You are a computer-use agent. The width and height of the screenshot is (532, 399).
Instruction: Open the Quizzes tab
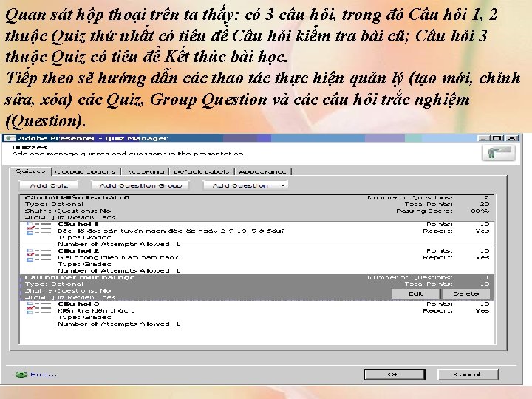(x=30, y=171)
